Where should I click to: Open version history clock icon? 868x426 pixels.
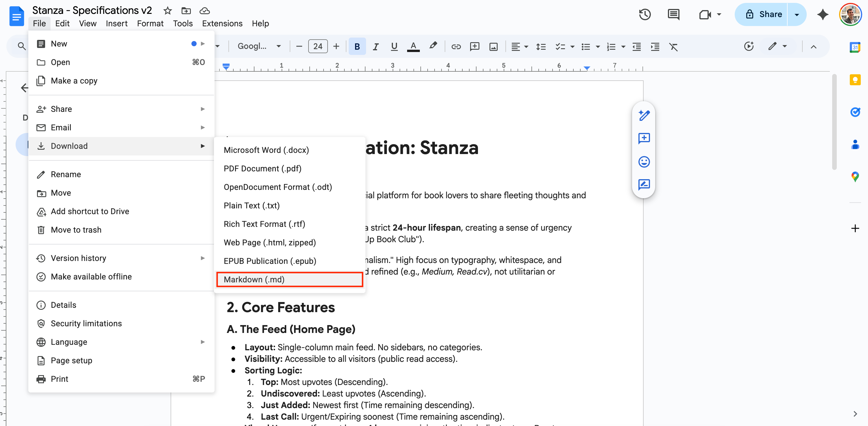(x=644, y=14)
